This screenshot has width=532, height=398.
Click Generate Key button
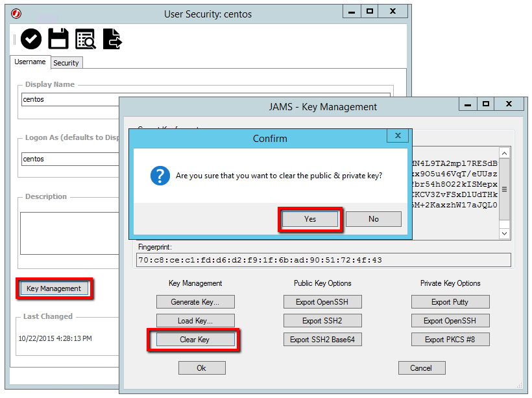(x=195, y=301)
